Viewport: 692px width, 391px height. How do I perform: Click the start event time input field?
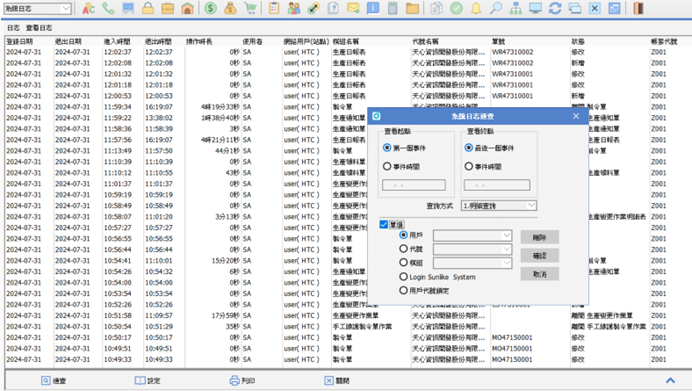(414, 185)
